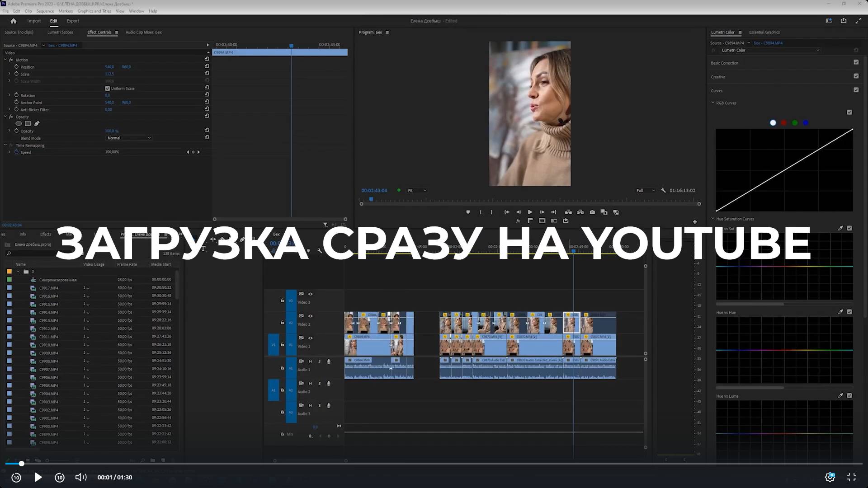Screen dimensions: 868x488
Task: Open the Sequence menu
Action: 45,11
